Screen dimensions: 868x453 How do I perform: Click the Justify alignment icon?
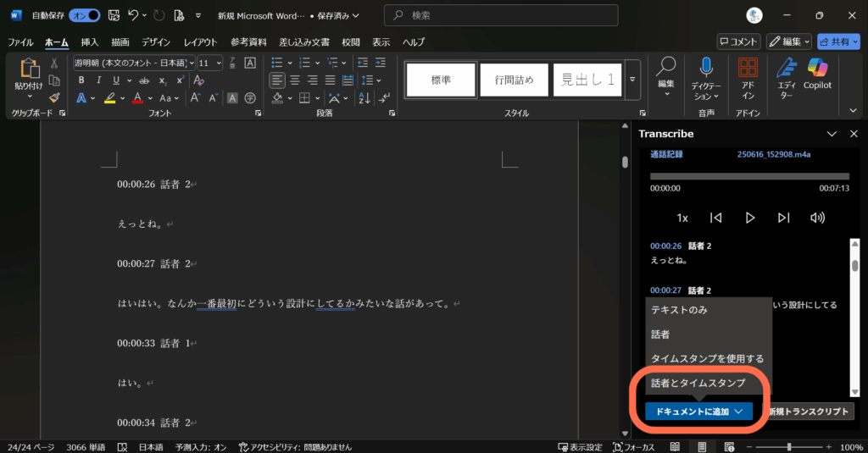(330, 80)
